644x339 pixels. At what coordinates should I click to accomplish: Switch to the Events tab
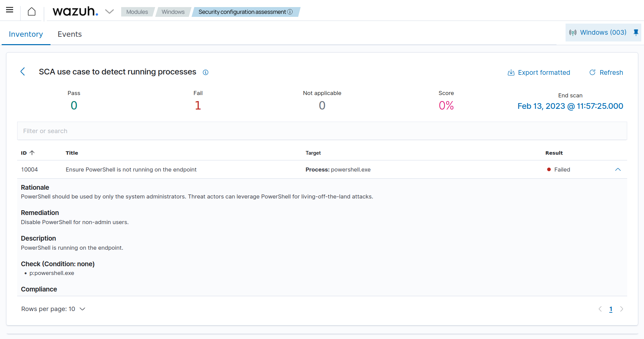tap(70, 34)
